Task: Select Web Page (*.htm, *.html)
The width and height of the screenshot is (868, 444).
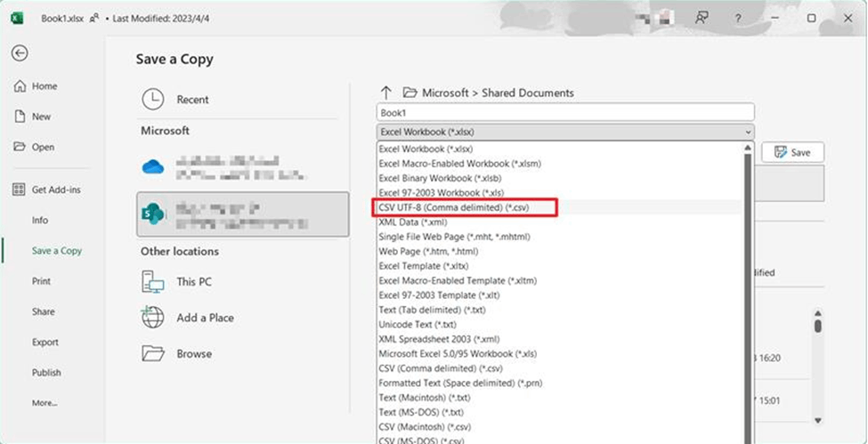Action: [x=559, y=251]
